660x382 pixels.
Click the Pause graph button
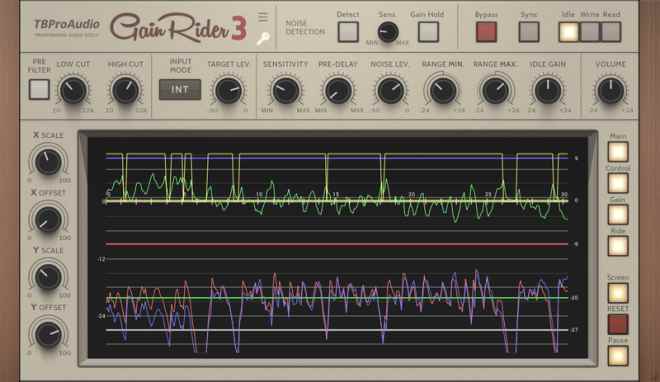pyautogui.click(x=618, y=355)
